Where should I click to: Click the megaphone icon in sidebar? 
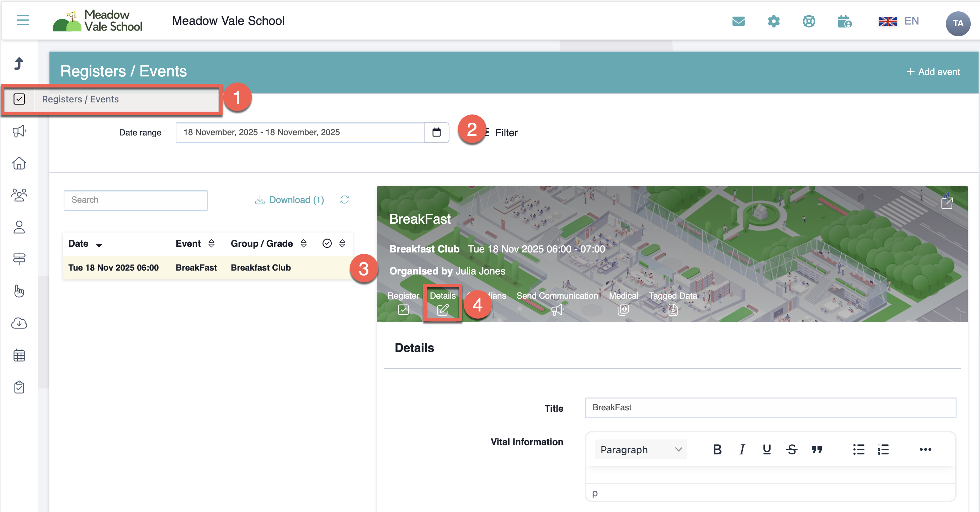19,131
